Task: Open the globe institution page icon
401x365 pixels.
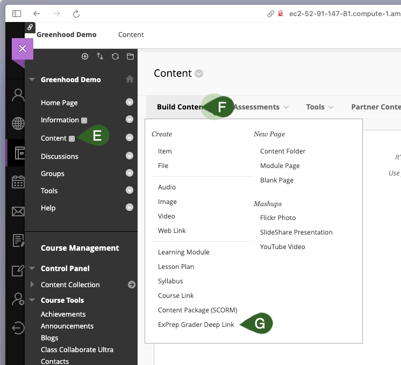Action: [x=18, y=123]
